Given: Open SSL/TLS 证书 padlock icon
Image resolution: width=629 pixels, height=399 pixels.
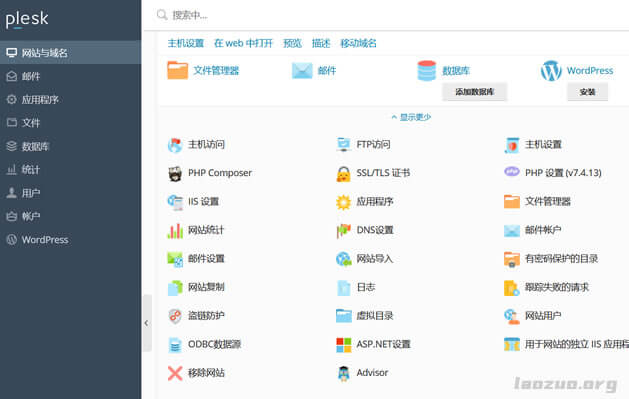Looking at the screenshot, I should tap(343, 173).
